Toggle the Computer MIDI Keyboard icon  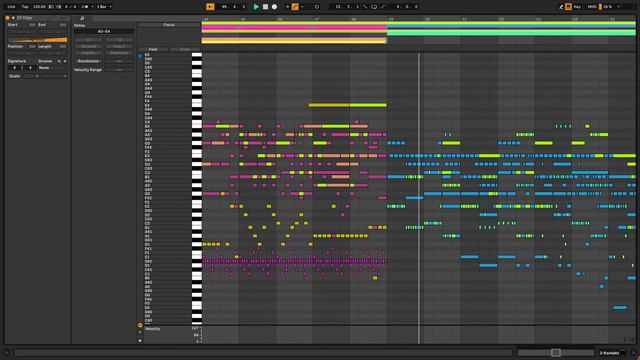pyautogui.click(x=568, y=7)
